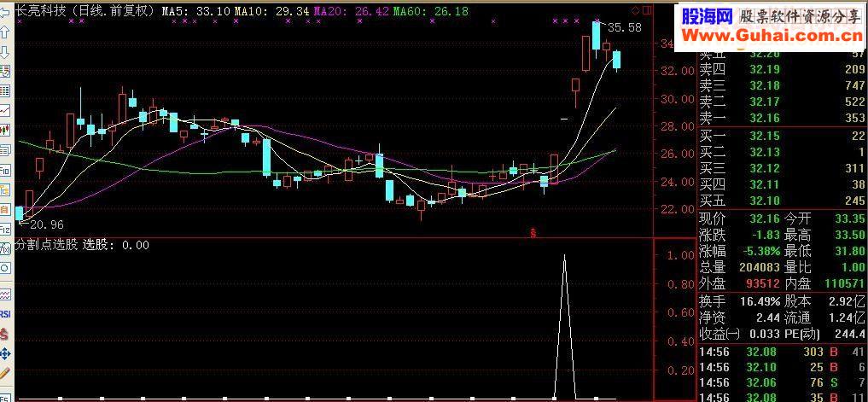
Task: Click the MA10: 29.34 label
Action: click(271, 10)
